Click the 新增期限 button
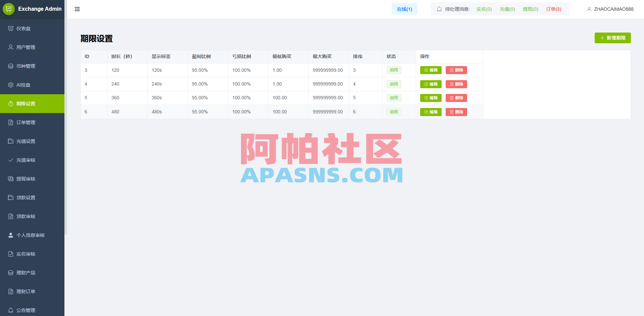 tap(612, 38)
